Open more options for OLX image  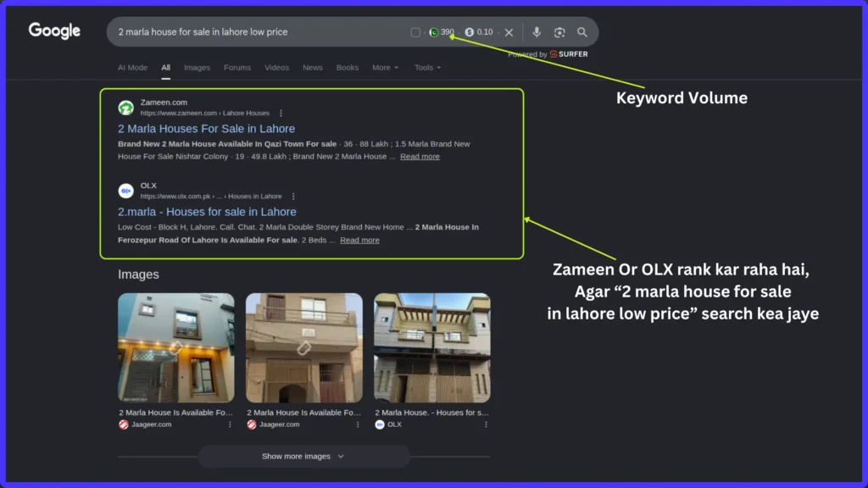pyautogui.click(x=486, y=424)
